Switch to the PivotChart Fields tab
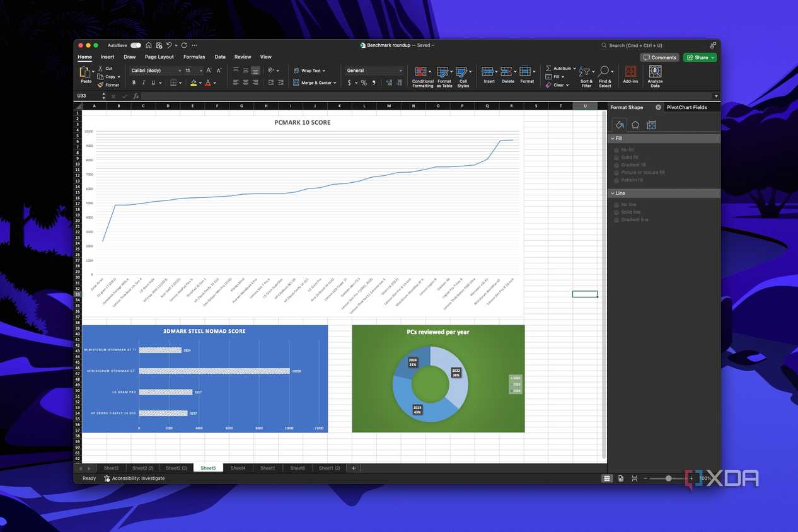 point(686,107)
